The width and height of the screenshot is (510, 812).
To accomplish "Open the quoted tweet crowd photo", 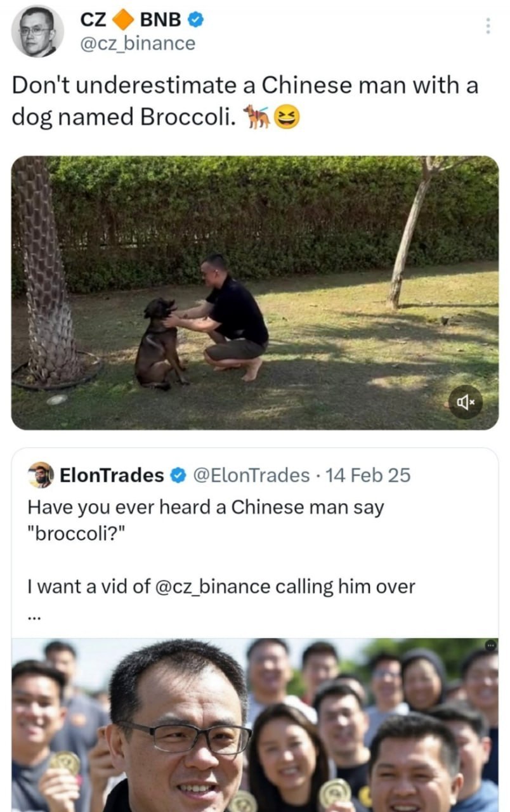I will pos(254,725).
